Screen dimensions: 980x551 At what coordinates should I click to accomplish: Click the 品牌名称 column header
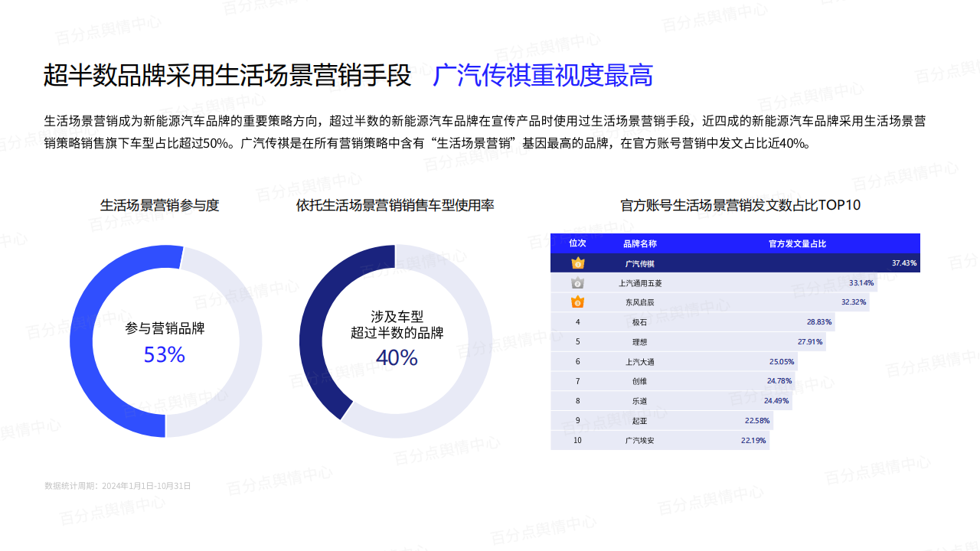[x=639, y=243]
